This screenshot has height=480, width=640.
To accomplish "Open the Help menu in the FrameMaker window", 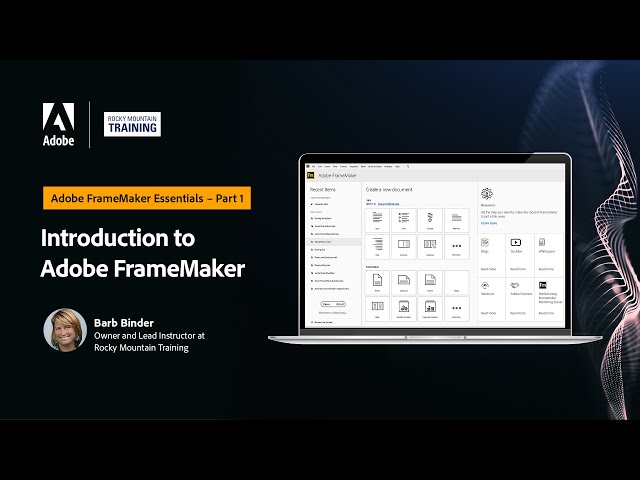I will (397, 167).
